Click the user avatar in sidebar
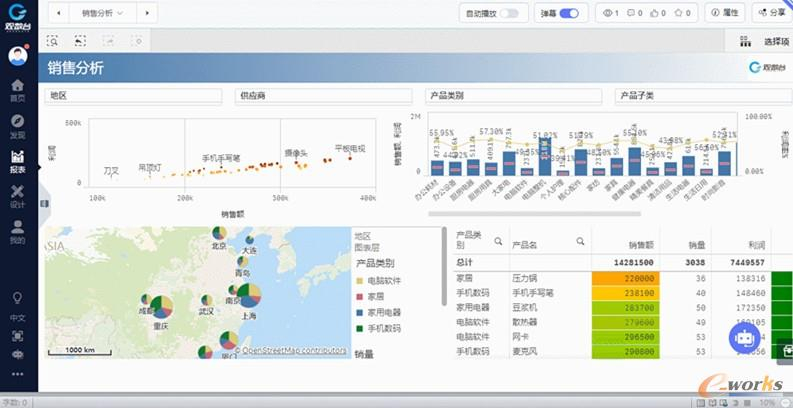 17,55
